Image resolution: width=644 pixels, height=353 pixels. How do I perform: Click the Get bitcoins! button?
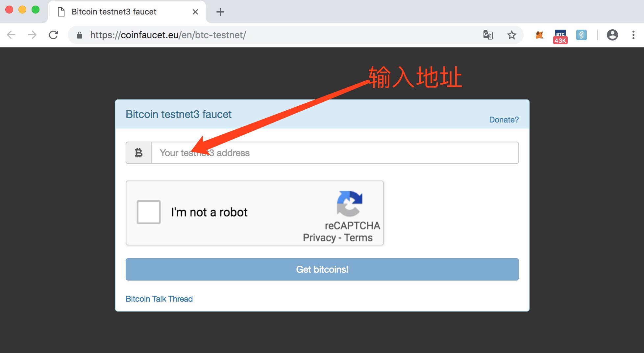pos(322,269)
